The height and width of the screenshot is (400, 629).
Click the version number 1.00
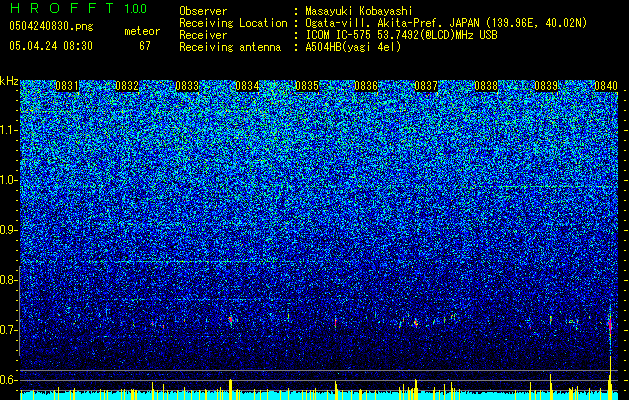click(x=135, y=9)
